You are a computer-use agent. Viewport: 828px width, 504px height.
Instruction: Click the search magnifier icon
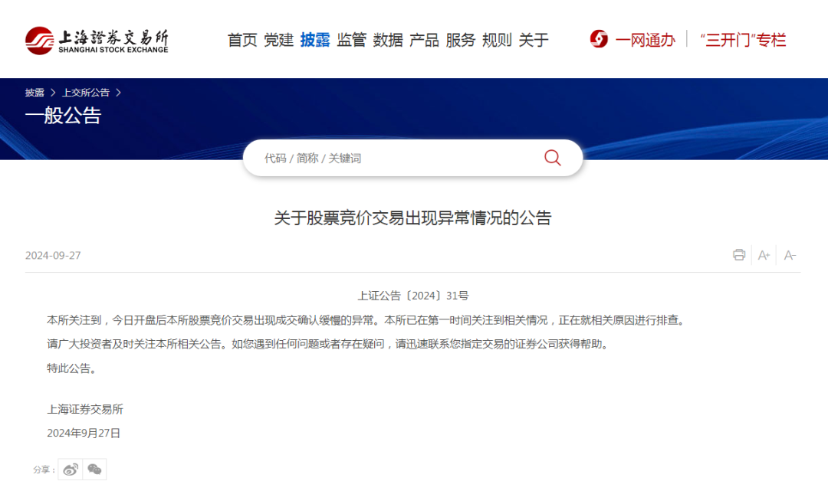pyautogui.click(x=552, y=158)
